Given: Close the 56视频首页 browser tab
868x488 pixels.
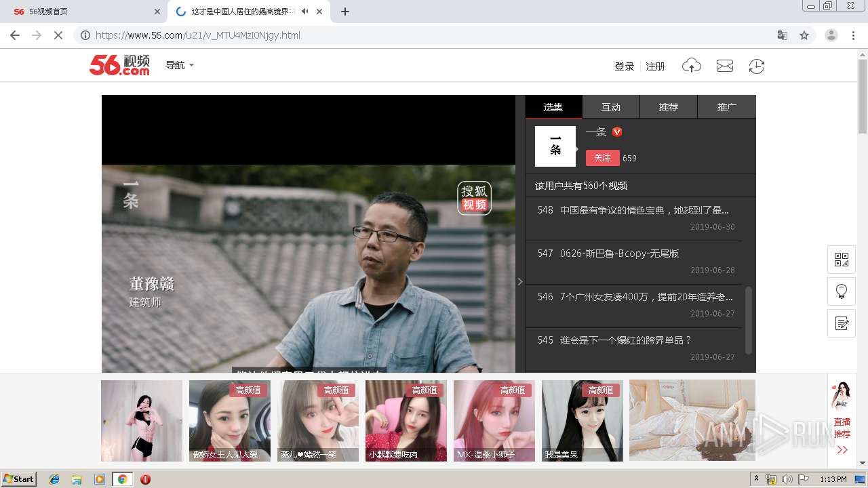Looking at the screenshot, I should pos(157,12).
